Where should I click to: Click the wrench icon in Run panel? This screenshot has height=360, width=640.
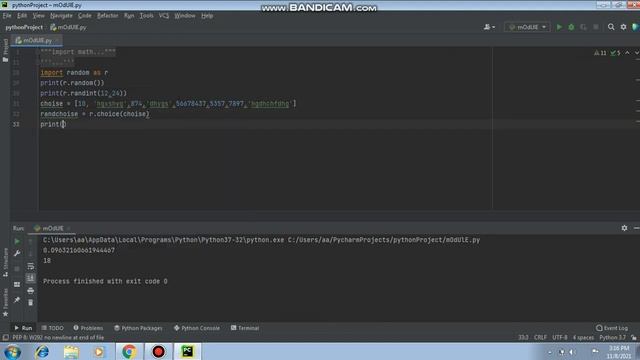click(x=17, y=253)
